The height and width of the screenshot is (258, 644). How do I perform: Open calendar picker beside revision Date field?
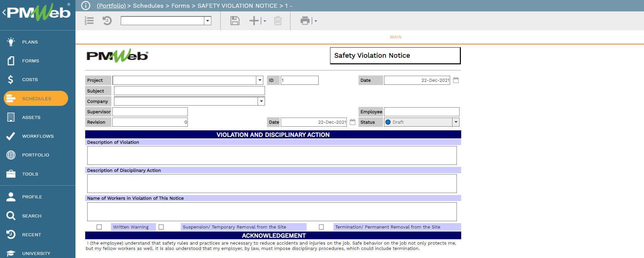353,122
